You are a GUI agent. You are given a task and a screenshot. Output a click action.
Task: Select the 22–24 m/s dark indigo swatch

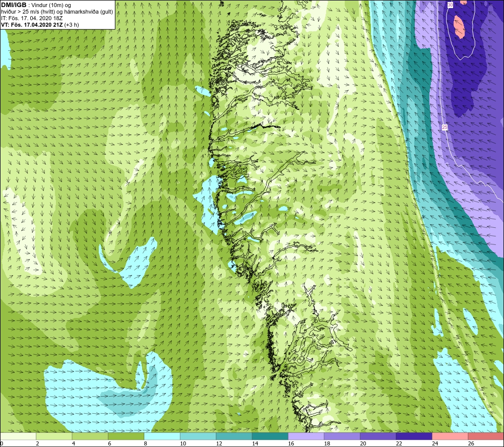[x=414, y=436]
